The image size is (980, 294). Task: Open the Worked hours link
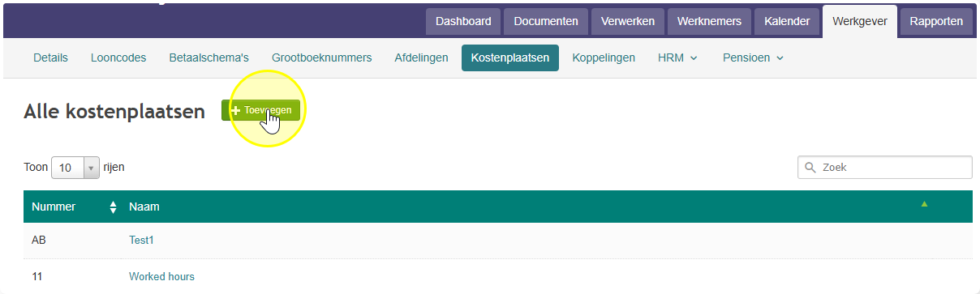pos(161,276)
